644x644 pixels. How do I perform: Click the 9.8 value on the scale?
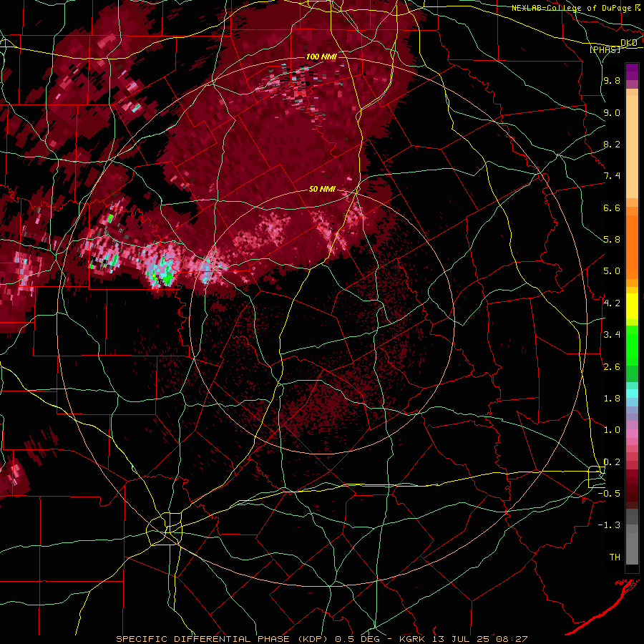[x=612, y=81]
